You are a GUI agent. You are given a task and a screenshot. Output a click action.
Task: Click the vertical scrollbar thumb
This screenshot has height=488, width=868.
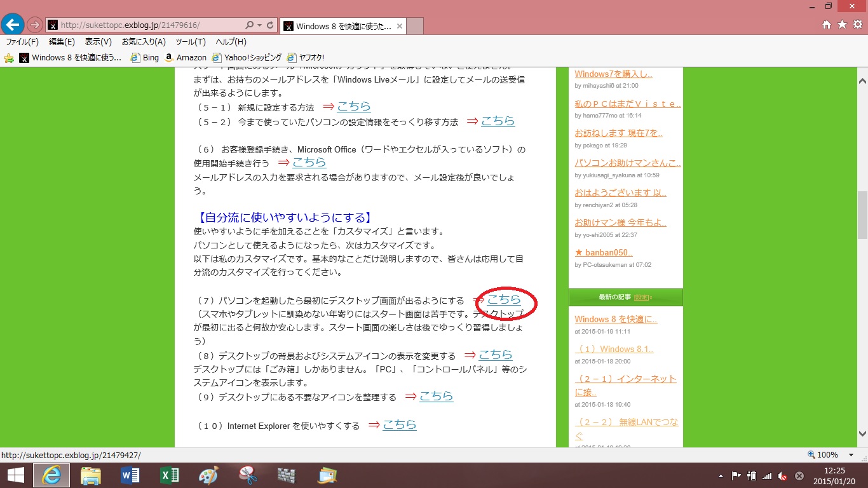pyautogui.click(x=862, y=215)
